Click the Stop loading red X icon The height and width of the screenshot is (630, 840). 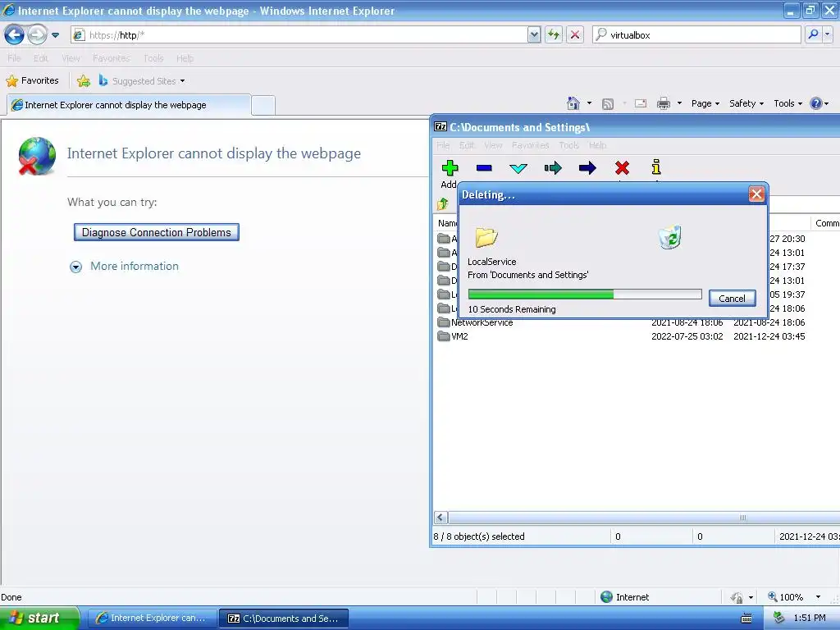pos(575,35)
